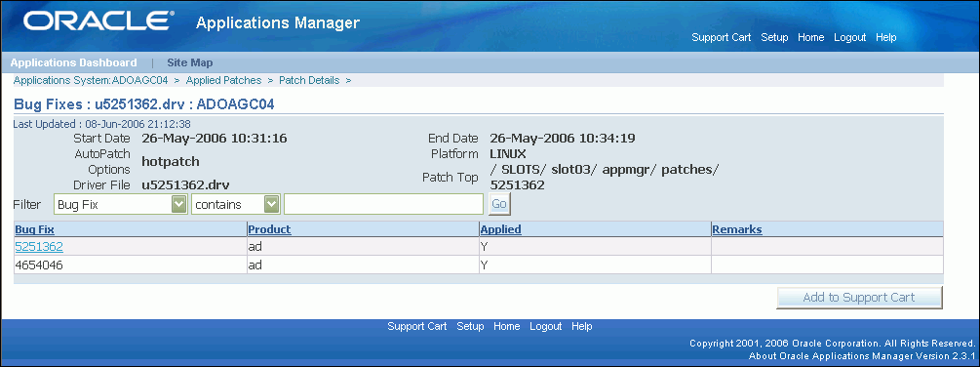Open the 'contains' condition dropdown
The height and width of the screenshot is (367, 980).
[x=235, y=204]
